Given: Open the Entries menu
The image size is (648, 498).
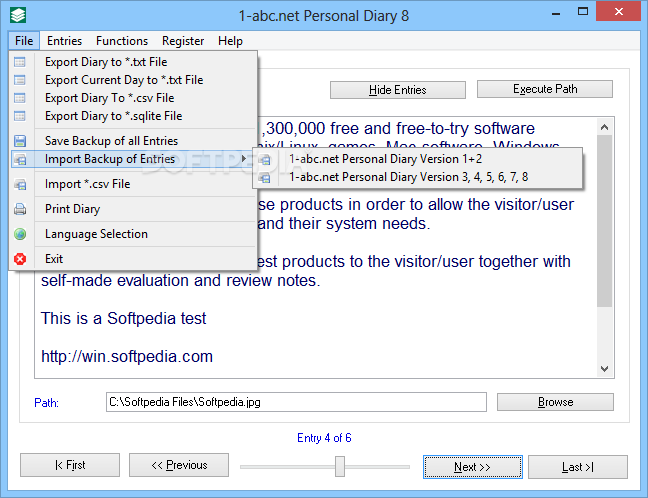Looking at the screenshot, I should pos(64,41).
